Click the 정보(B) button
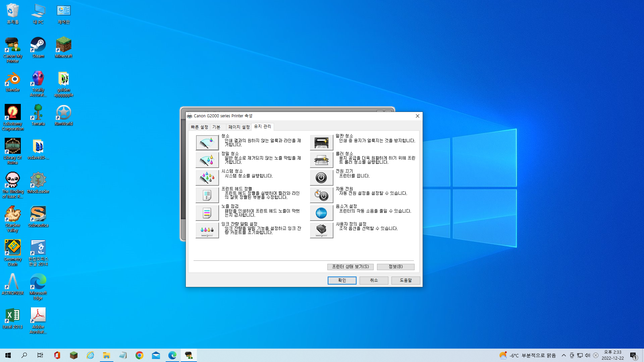This screenshot has width=644, height=362. point(395,267)
